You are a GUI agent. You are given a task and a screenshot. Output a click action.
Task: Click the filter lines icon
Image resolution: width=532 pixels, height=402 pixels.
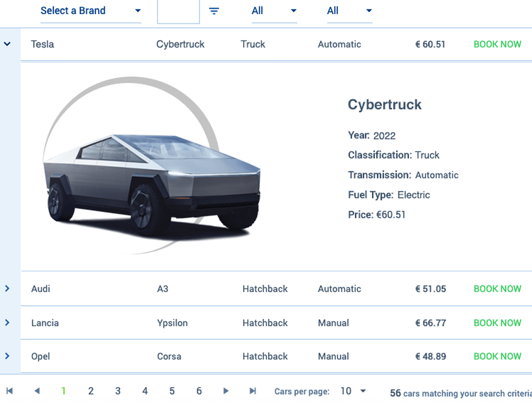(x=214, y=11)
